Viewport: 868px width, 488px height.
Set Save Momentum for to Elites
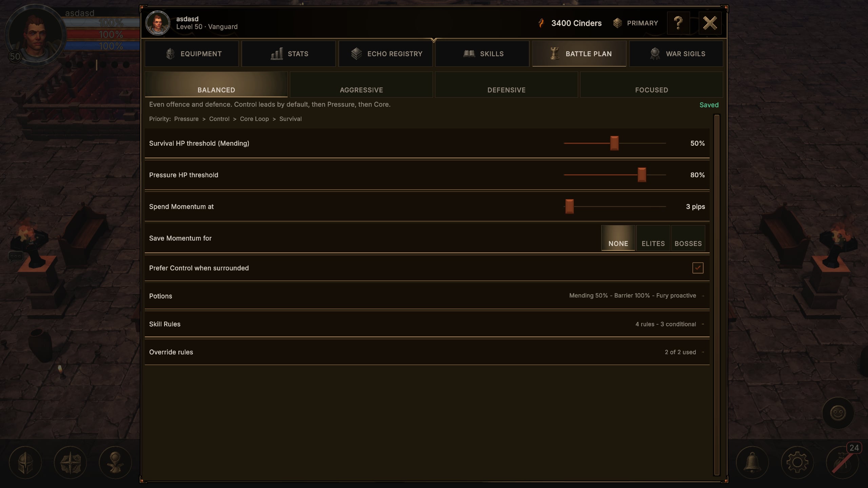pyautogui.click(x=653, y=238)
